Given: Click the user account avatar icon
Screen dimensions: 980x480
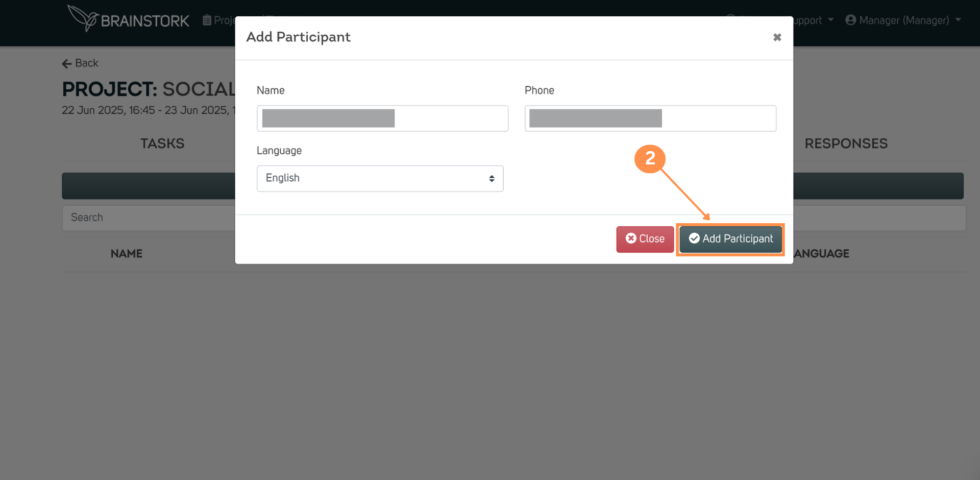Looking at the screenshot, I should (850, 20).
